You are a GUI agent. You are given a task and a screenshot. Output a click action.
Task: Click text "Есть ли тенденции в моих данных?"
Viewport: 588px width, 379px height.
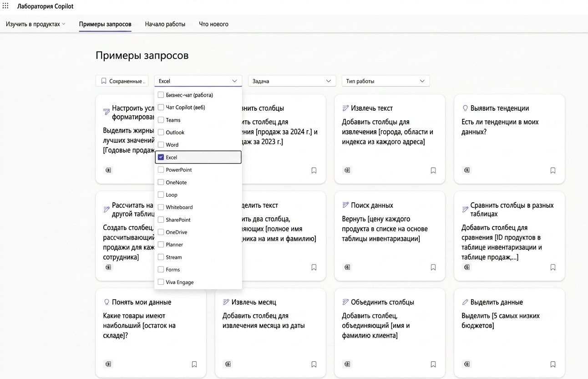500,127
